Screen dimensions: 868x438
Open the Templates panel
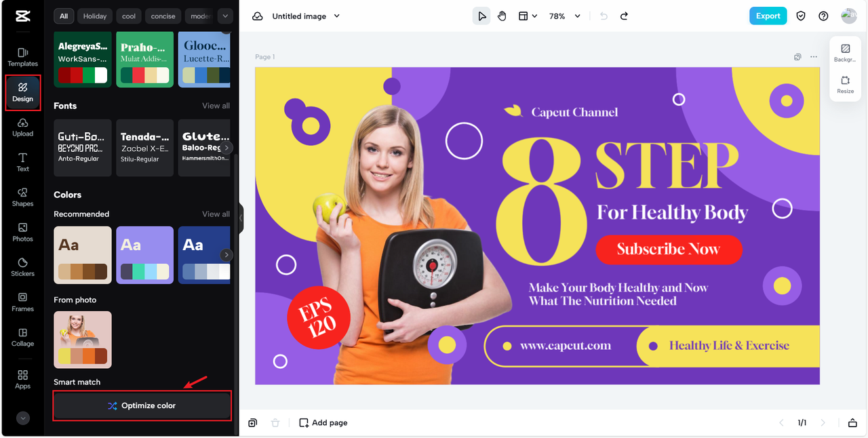pos(22,57)
